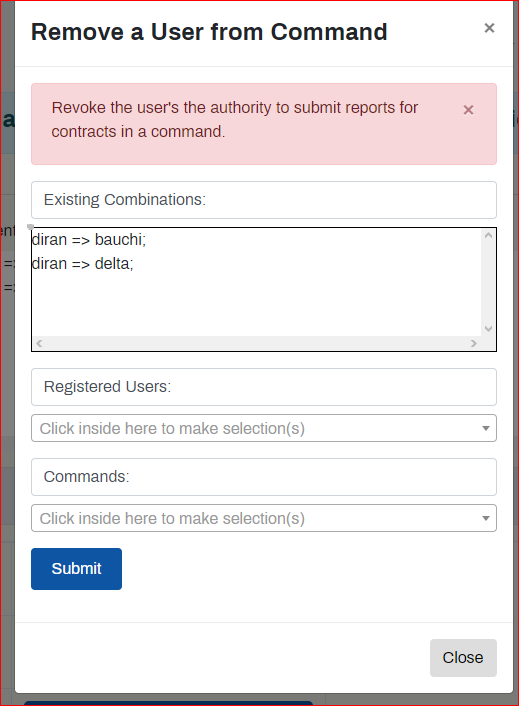Open the Registered Users selection dropdown
Viewport: 519px width, 706px height.
click(x=264, y=428)
